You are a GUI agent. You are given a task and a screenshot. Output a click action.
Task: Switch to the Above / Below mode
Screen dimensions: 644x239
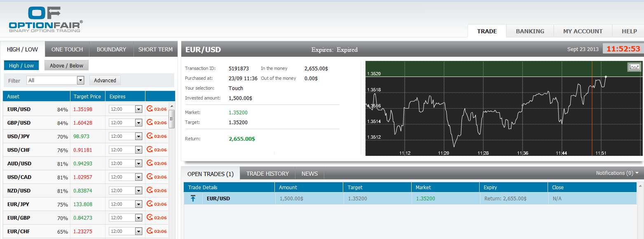click(66, 65)
